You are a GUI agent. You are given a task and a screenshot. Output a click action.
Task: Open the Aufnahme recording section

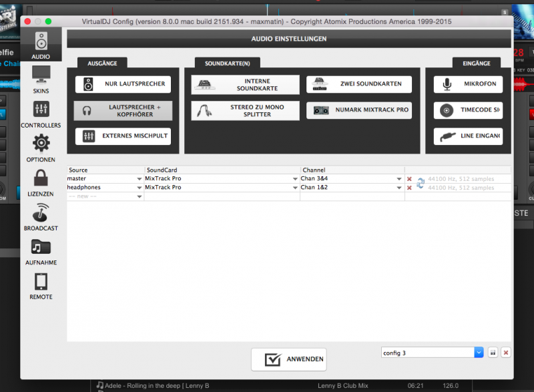(41, 252)
